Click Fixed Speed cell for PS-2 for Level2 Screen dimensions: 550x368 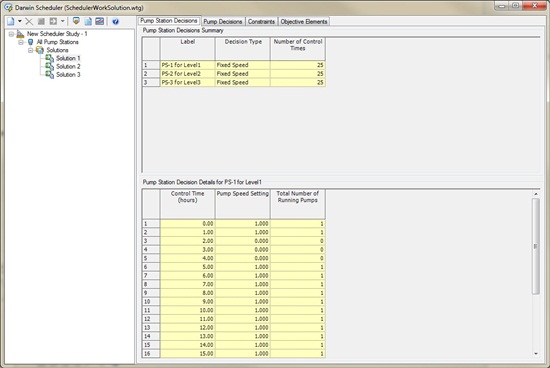(243, 74)
